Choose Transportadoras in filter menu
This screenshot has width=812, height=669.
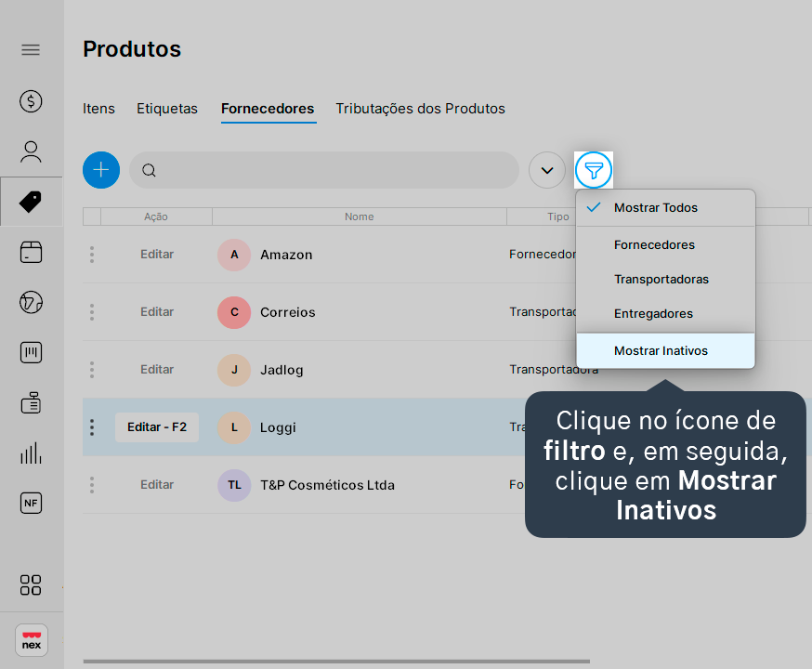(x=665, y=279)
